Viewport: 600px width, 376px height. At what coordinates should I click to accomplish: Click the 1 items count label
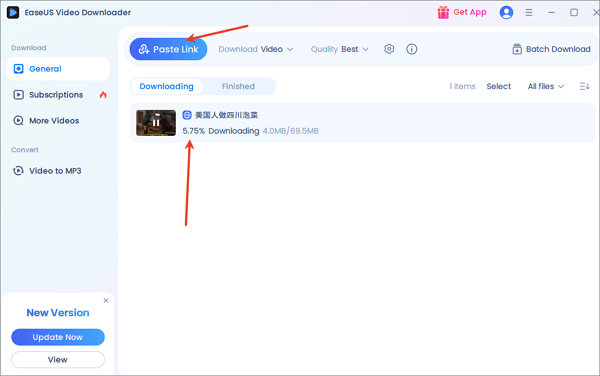(462, 86)
